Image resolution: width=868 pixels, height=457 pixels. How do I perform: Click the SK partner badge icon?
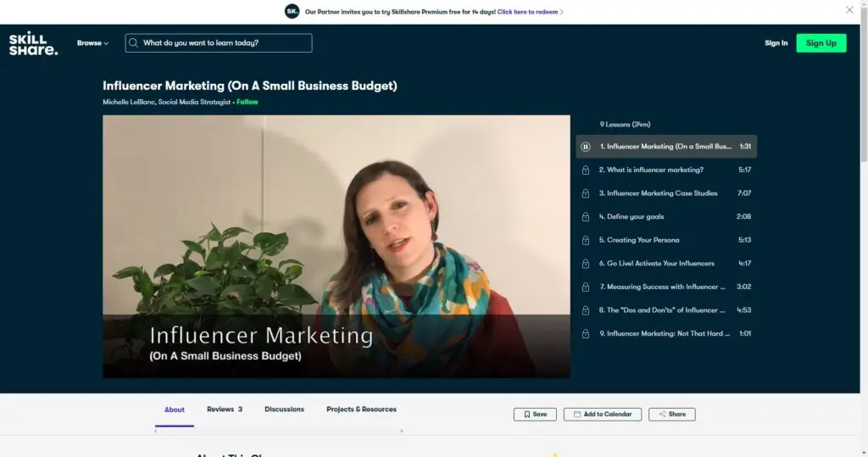click(292, 11)
